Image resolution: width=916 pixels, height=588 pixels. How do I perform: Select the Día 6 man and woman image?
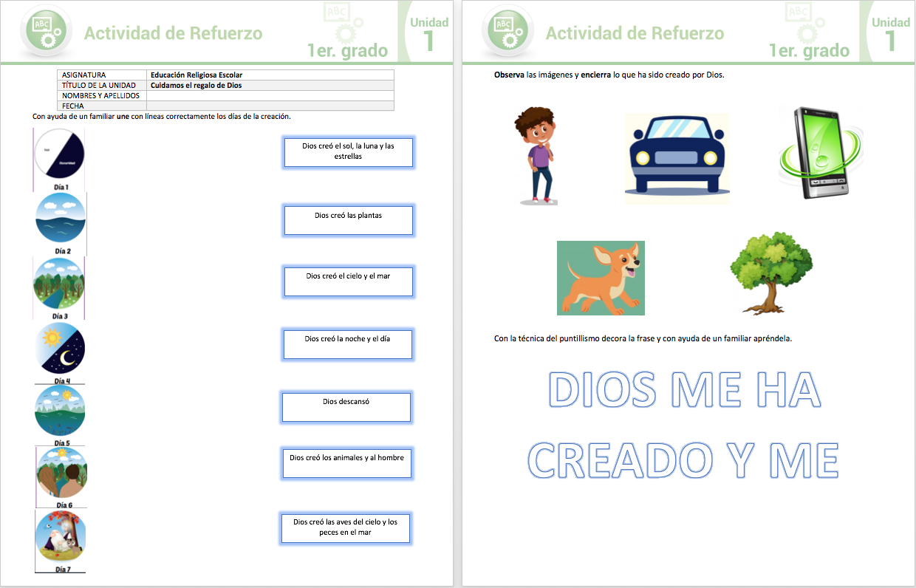tap(61, 474)
